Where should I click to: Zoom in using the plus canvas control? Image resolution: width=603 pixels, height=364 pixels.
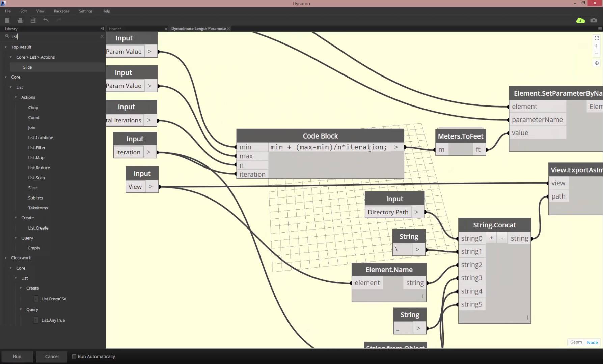pos(596,46)
